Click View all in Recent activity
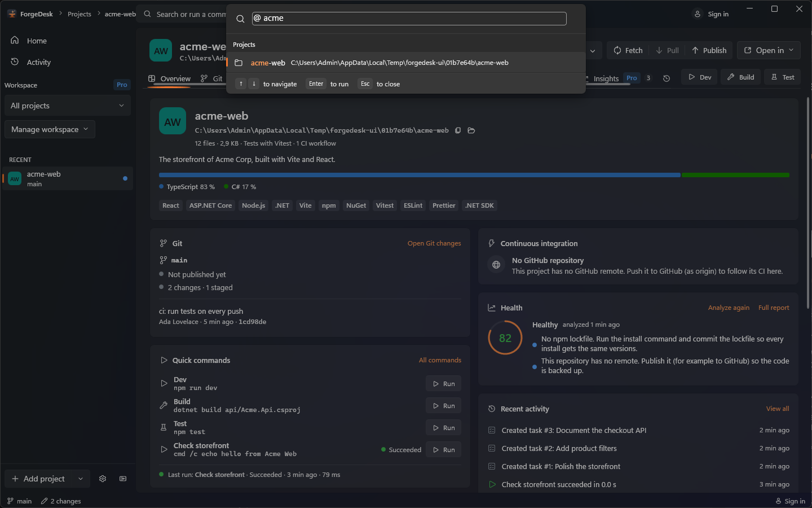This screenshot has width=812, height=508. point(778,409)
